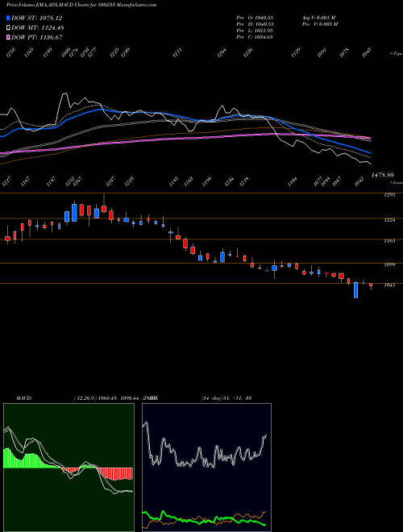Click the 'Avg V: 0.001 M' volume text

pos(320,18)
